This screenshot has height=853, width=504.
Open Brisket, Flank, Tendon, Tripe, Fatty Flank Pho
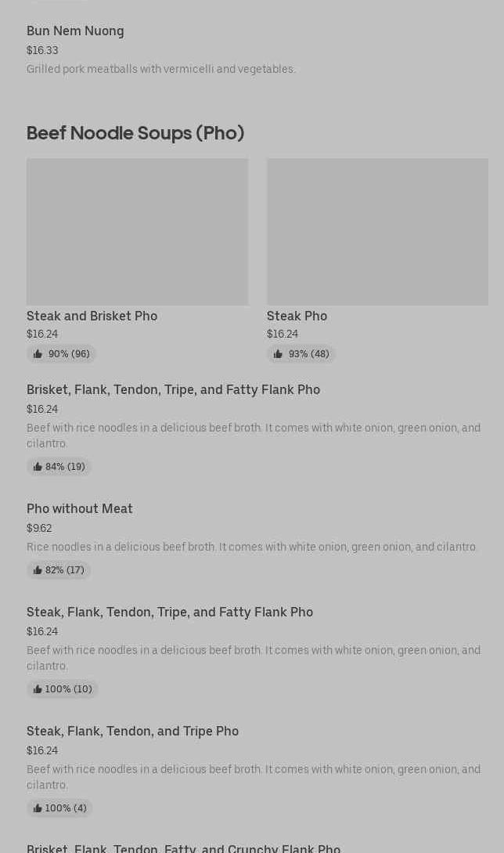pyautogui.click(x=173, y=390)
